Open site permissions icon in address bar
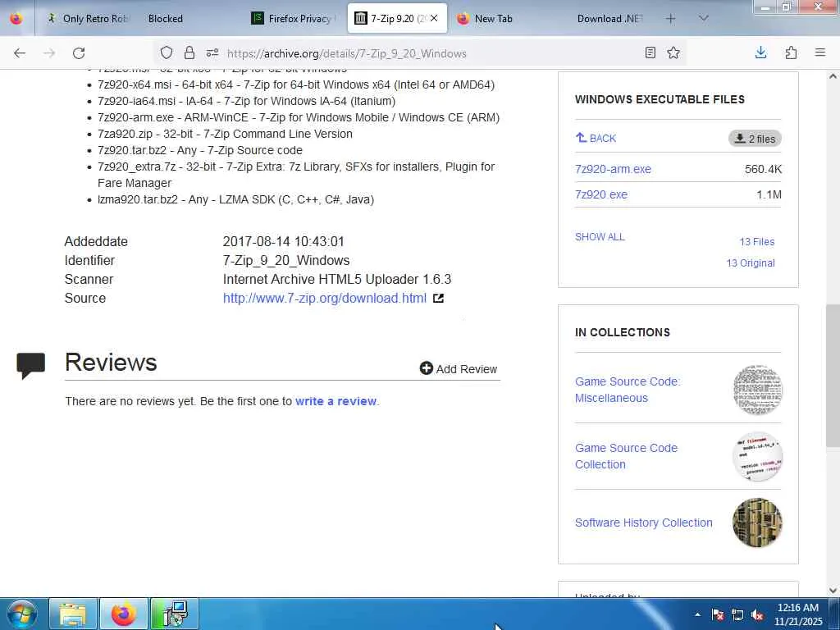The width and height of the screenshot is (840, 630). tap(212, 53)
